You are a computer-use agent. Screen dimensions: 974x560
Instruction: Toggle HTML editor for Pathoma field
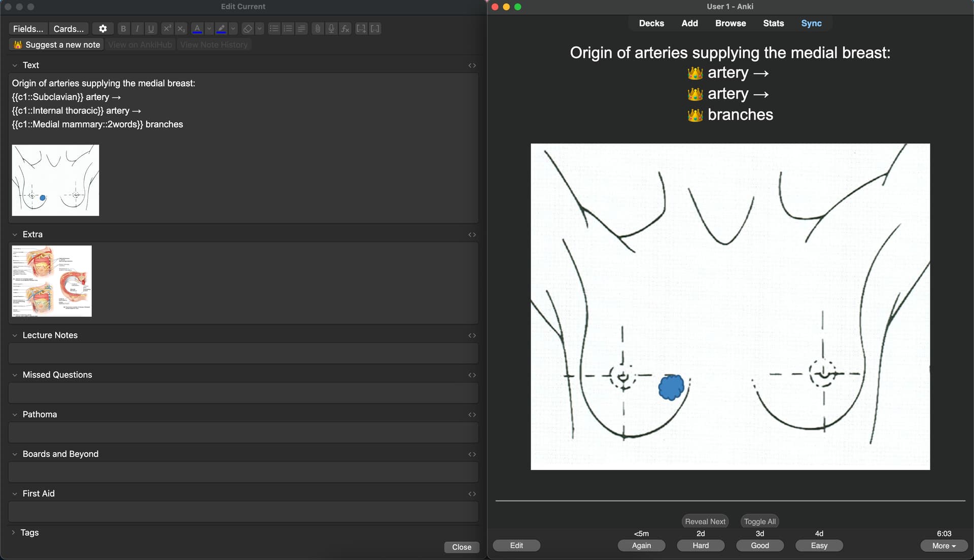click(x=472, y=415)
